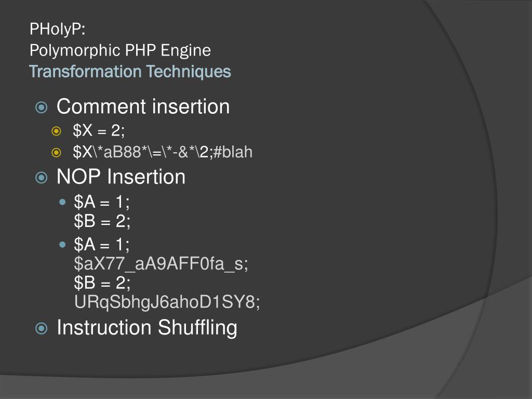Click the Comment insertion text
The image size is (532, 399).
click(x=143, y=107)
